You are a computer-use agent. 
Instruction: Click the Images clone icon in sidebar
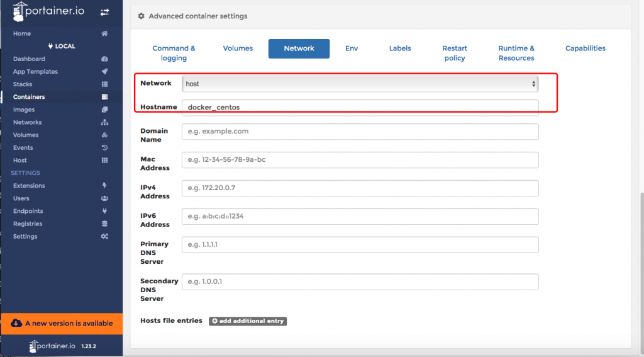[x=104, y=110]
